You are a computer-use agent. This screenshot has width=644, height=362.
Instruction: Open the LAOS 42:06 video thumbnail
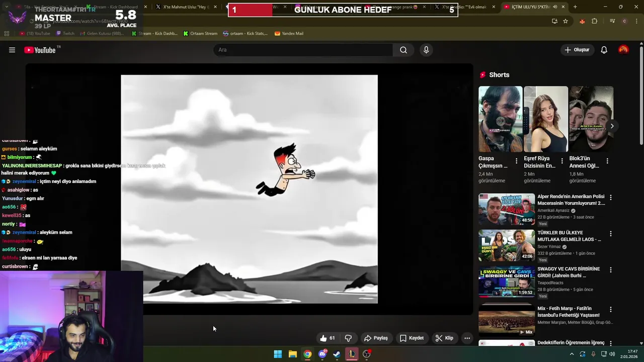point(507,245)
